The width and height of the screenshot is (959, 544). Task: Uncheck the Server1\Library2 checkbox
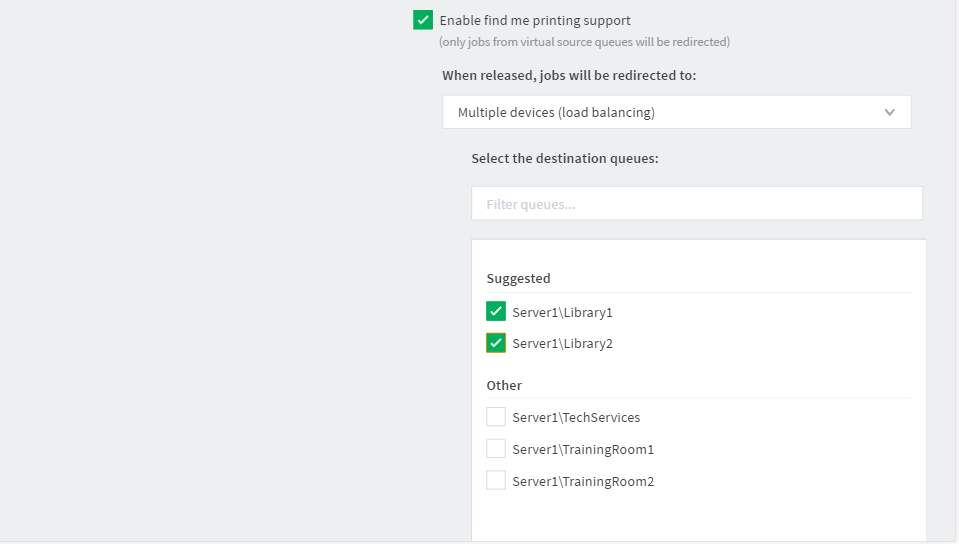click(496, 343)
